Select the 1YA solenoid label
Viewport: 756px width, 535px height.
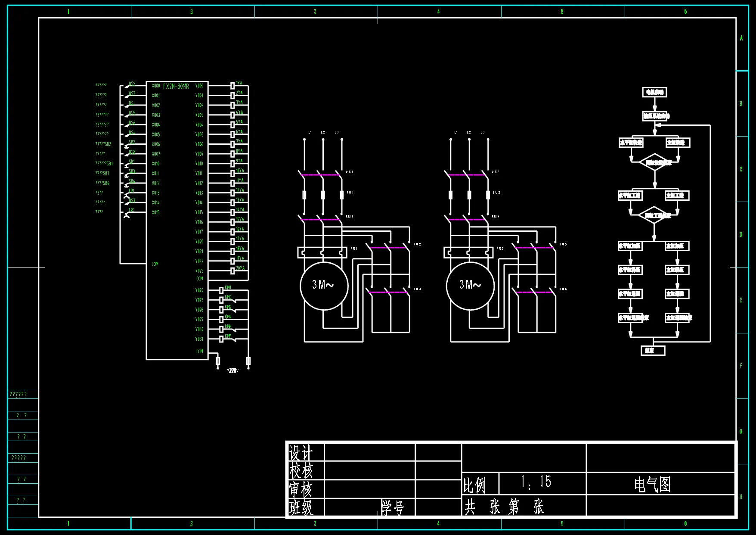[x=239, y=83]
